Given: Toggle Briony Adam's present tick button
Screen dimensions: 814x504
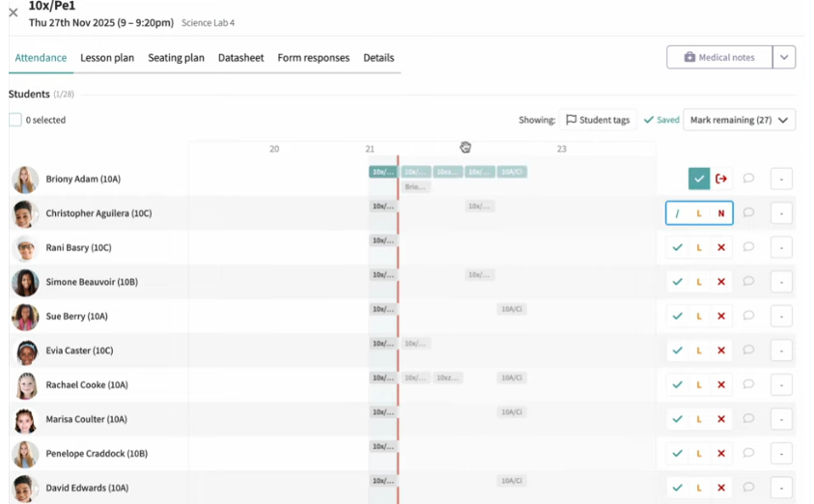Looking at the screenshot, I should [x=699, y=179].
